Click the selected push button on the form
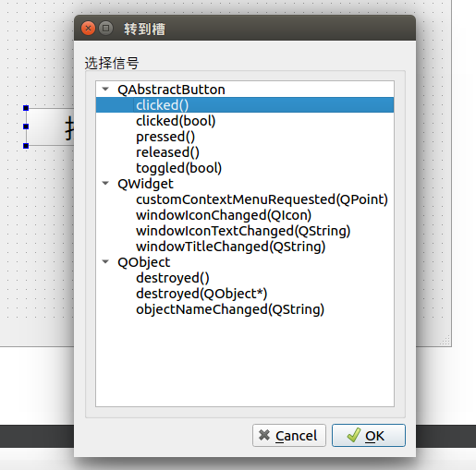The width and height of the screenshot is (476, 470). click(x=50, y=127)
